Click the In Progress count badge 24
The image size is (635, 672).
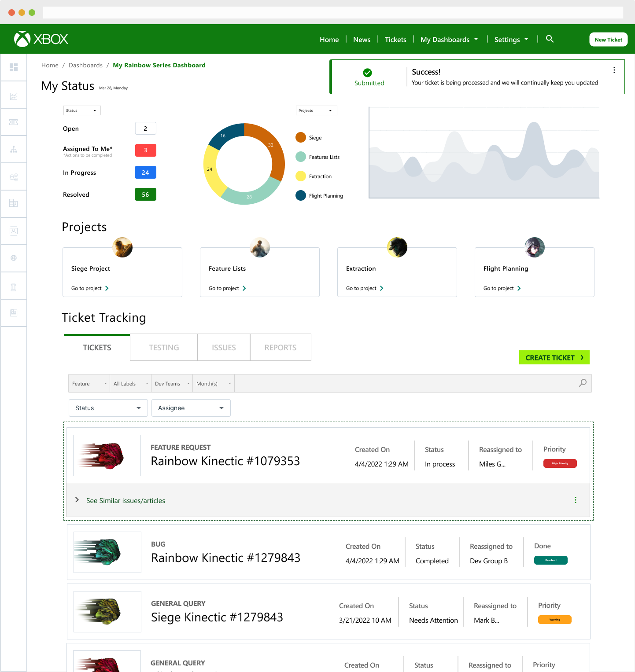pyautogui.click(x=145, y=173)
